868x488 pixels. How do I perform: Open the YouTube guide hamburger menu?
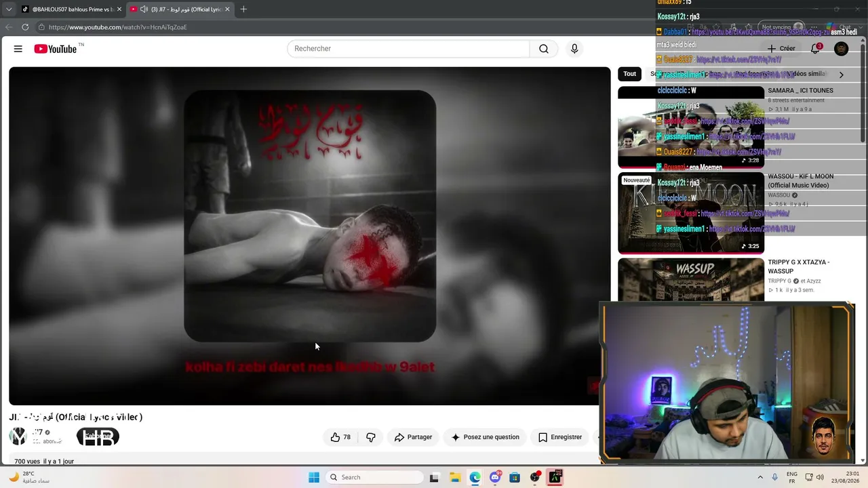(18, 49)
